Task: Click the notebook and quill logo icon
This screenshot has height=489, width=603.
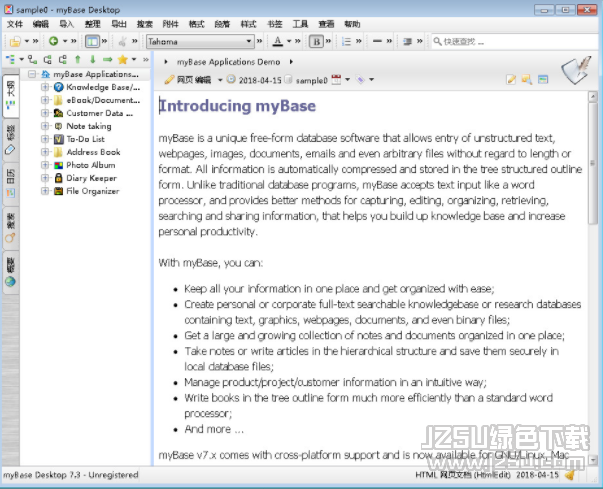Action: point(576,70)
